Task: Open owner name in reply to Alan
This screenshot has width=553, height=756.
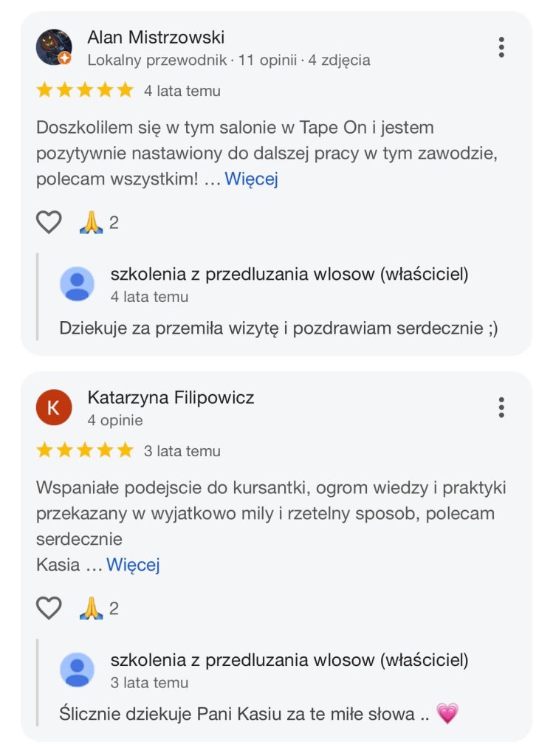Action: (289, 275)
